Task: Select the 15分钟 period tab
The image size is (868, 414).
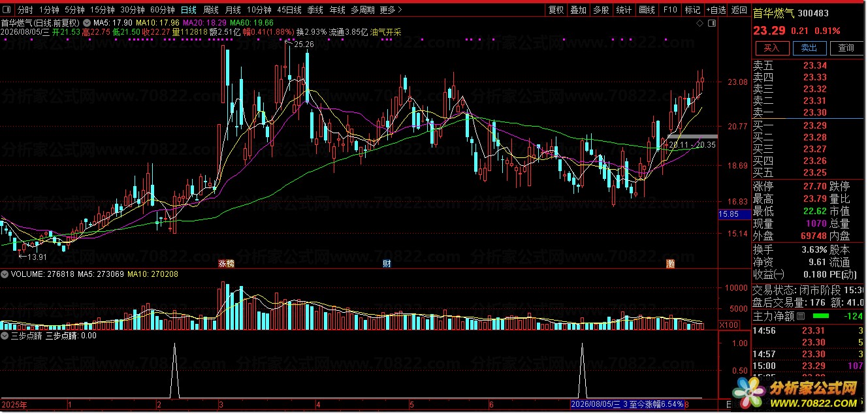Action: pos(103,10)
